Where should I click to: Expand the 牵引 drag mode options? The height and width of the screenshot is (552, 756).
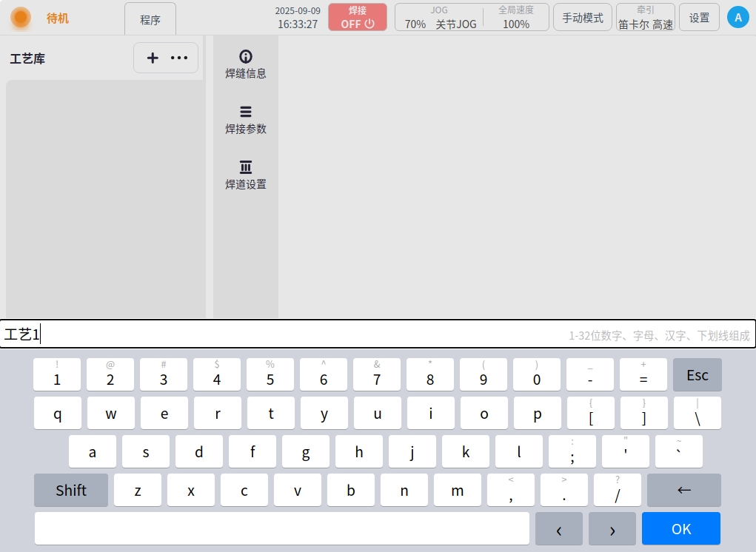click(x=646, y=17)
